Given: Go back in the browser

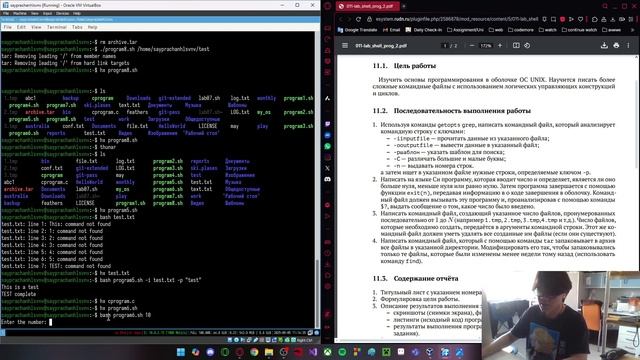Looking at the screenshot, I should (341, 19).
